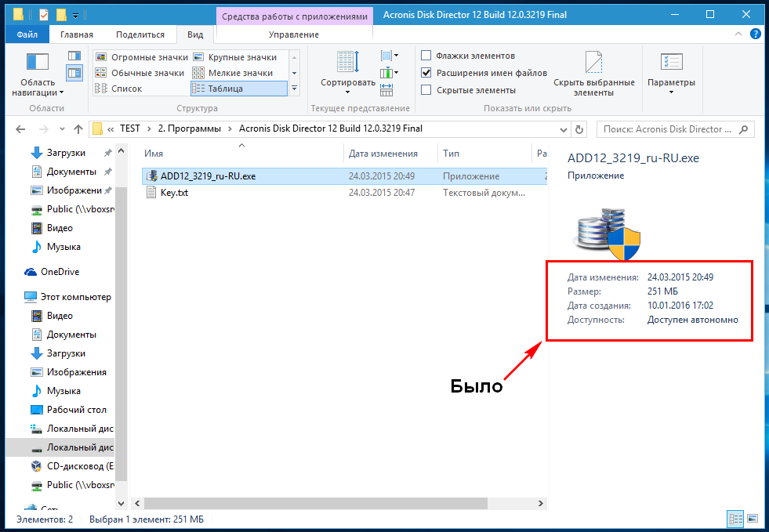The height and width of the screenshot is (532, 769).
Task: Open the Управление ribbon tab
Action: [294, 34]
